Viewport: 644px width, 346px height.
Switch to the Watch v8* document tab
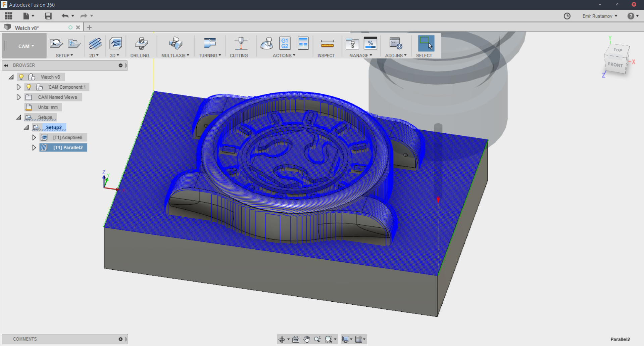tap(27, 28)
